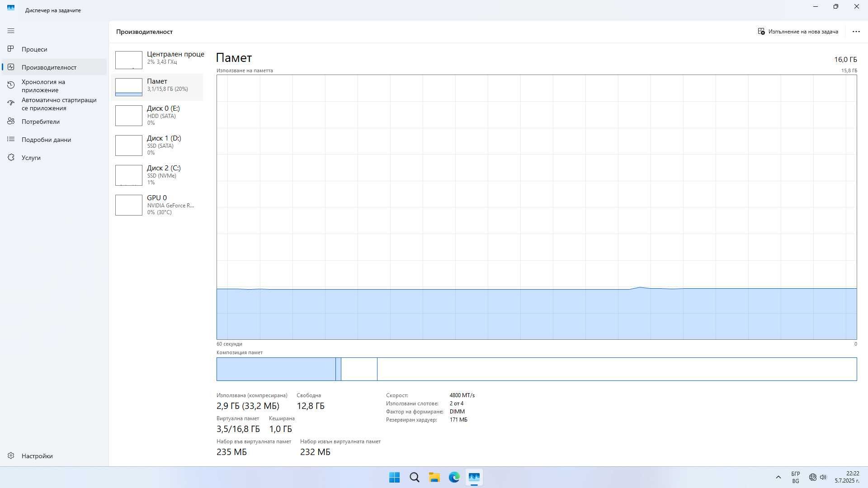Open Настройки at sidebar bottom
The width and height of the screenshot is (868, 488).
point(54,455)
